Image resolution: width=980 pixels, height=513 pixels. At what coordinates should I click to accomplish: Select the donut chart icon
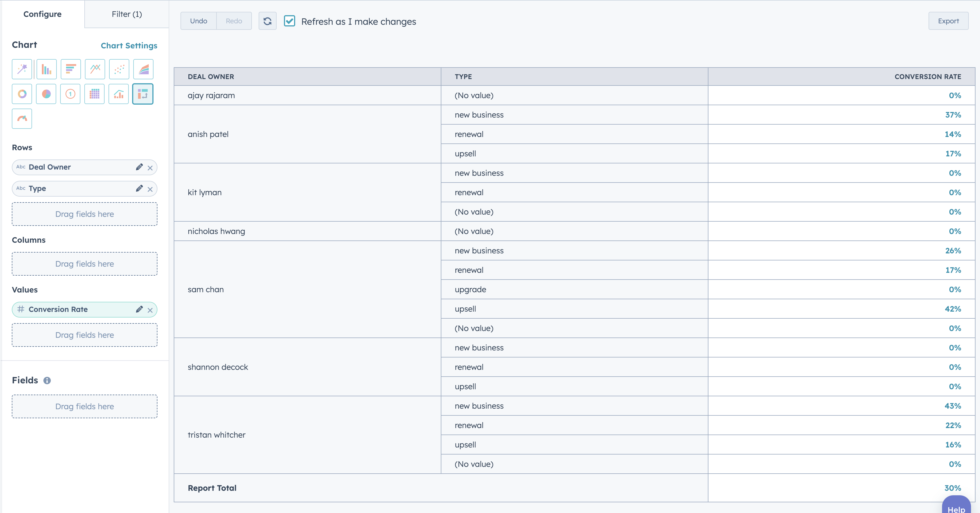(x=22, y=93)
